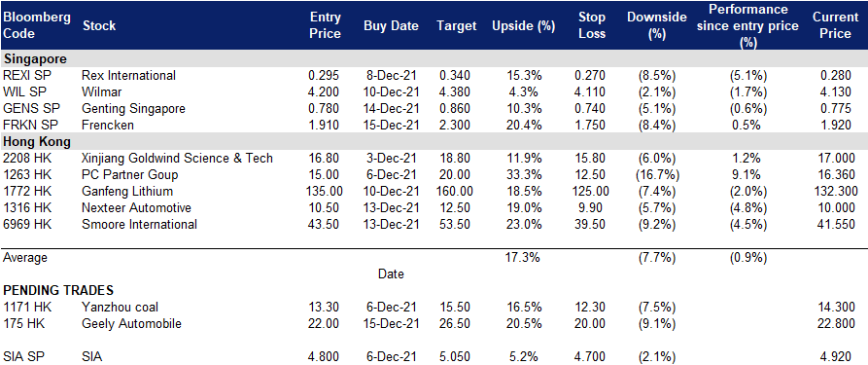The width and height of the screenshot is (868, 365).
Task: Click the PENDING TRADES heading
Action: pos(58,290)
